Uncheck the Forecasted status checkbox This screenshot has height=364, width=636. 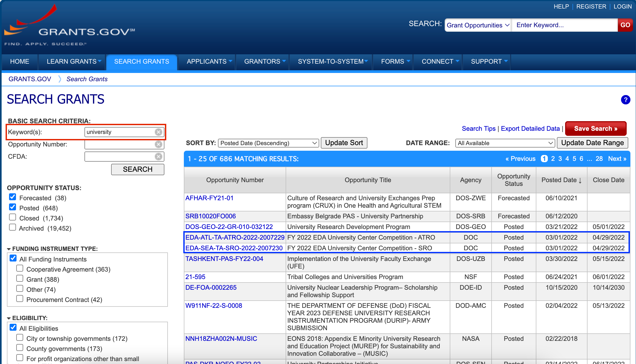tap(13, 197)
